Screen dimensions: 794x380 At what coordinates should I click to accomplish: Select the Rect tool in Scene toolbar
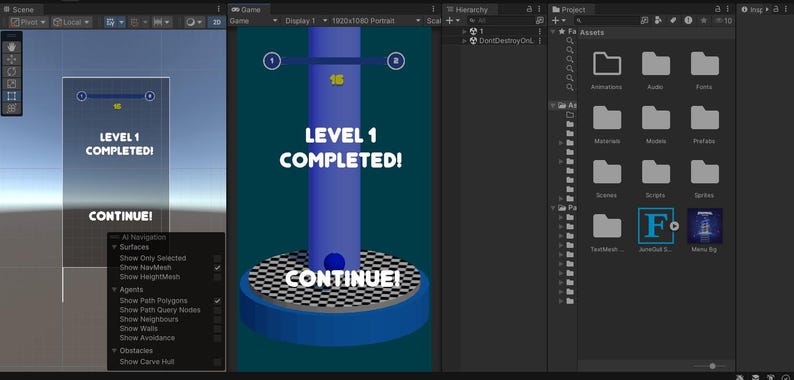(x=12, y=96)
